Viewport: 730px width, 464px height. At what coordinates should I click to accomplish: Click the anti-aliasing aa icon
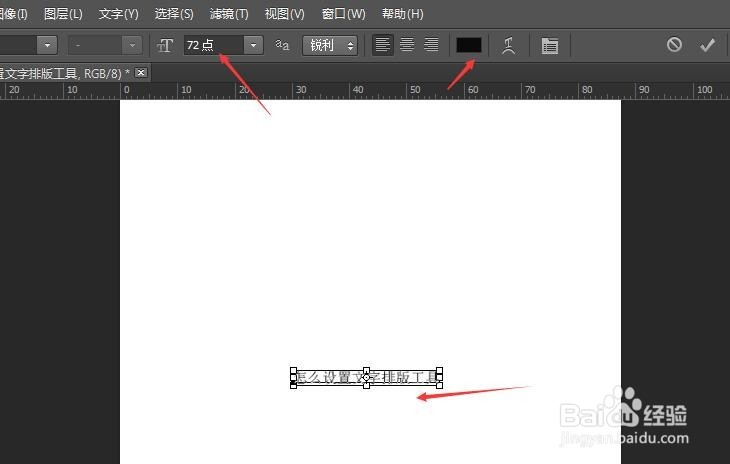tap(282, 45)
